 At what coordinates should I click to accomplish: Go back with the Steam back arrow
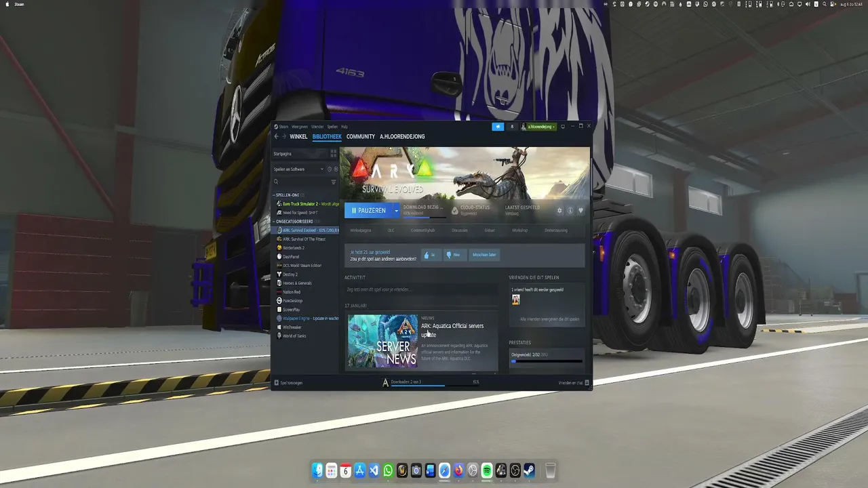pos(276,136)
